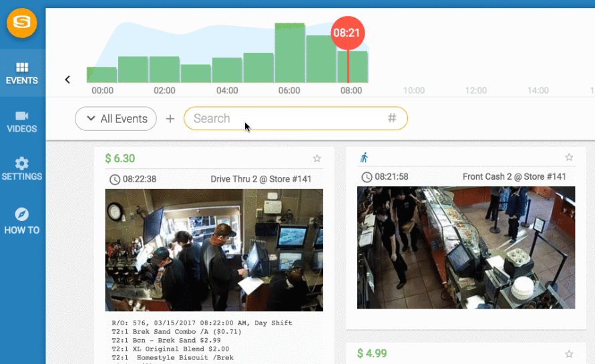Open the Videos camera section

[22, 122]
